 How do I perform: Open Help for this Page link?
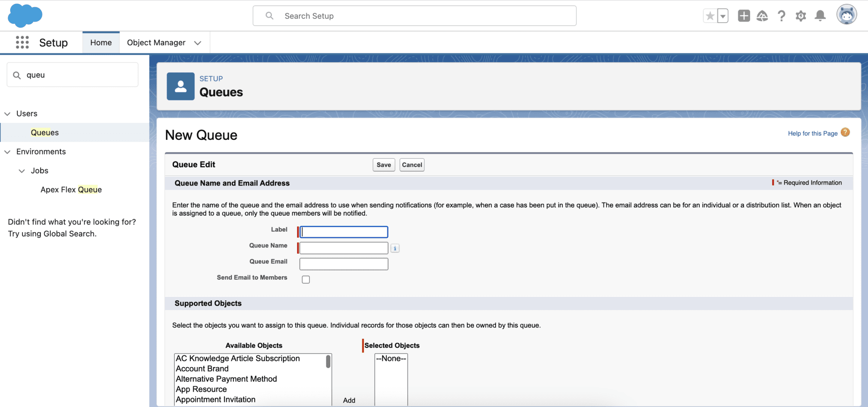coord(812,133)
